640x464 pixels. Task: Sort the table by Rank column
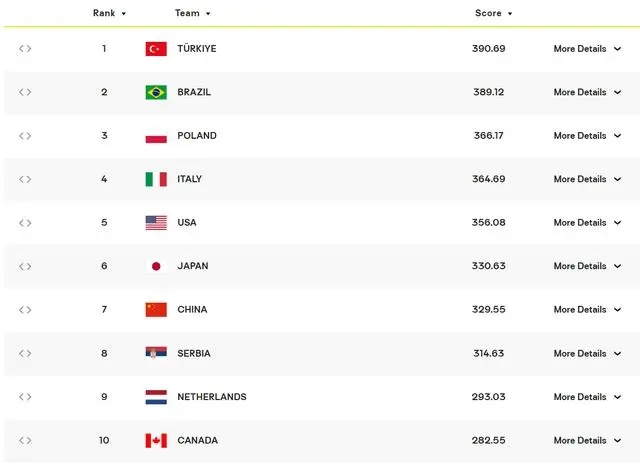coord(109,13)
